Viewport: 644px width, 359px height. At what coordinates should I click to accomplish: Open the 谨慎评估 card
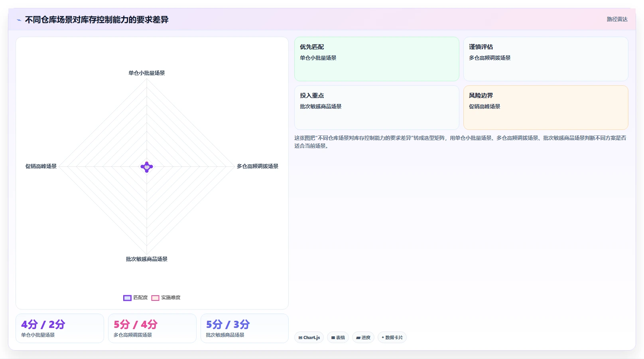(x=546, y=59)
